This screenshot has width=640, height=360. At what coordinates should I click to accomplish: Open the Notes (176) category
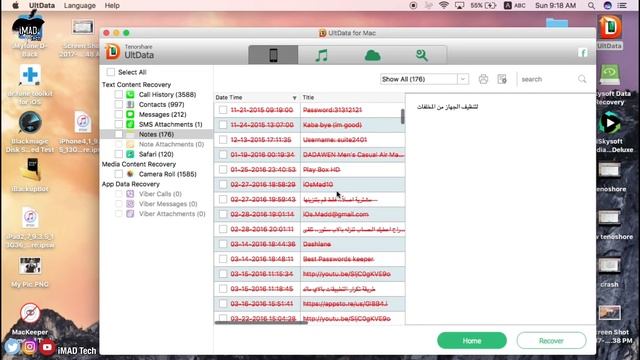tap(156, 134)
